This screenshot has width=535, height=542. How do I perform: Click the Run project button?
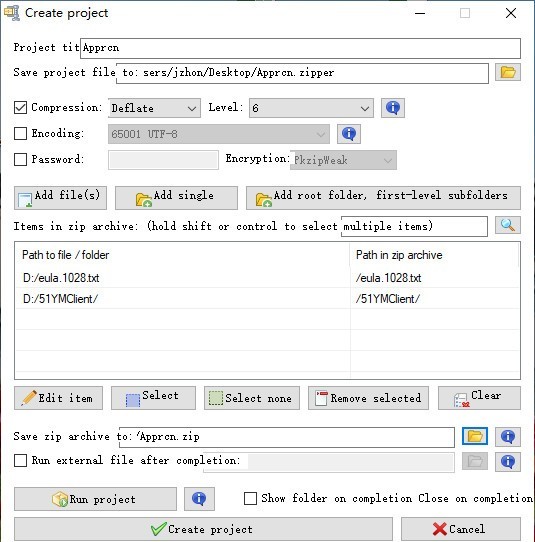pyautogui.click(x=95, y=499)
